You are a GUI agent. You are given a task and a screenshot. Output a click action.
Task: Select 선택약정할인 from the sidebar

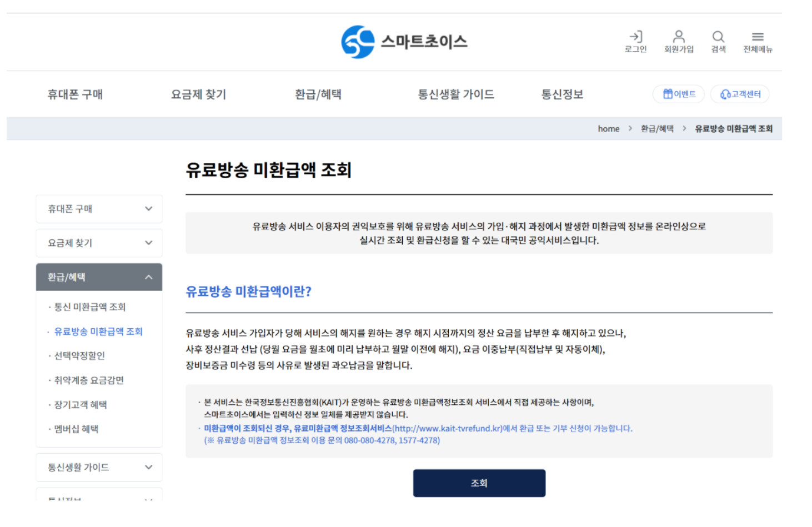click(78, 355)
